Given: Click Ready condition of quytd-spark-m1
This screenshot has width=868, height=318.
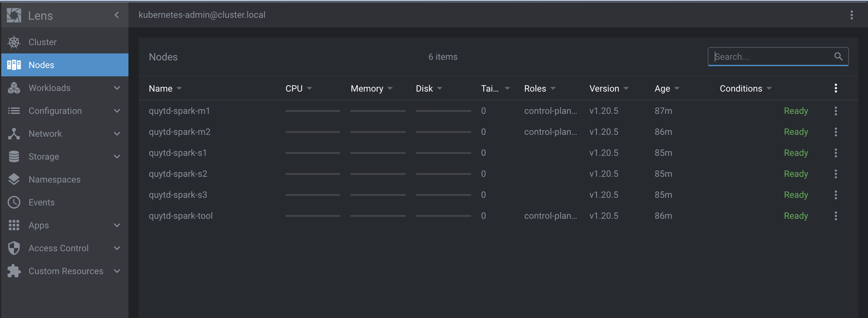Looking at the screenshot, I should tap(796, 111).
